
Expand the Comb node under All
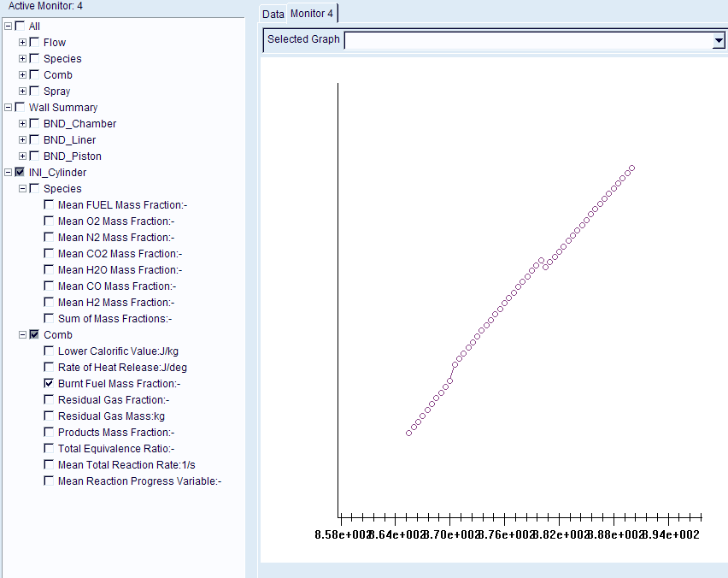[x=22, y=74]
